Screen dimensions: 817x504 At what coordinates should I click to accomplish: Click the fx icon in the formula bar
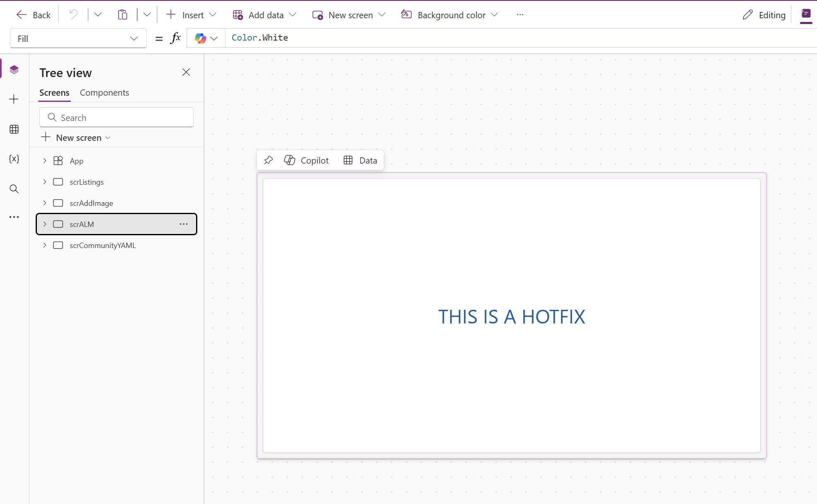coord(176,38)
